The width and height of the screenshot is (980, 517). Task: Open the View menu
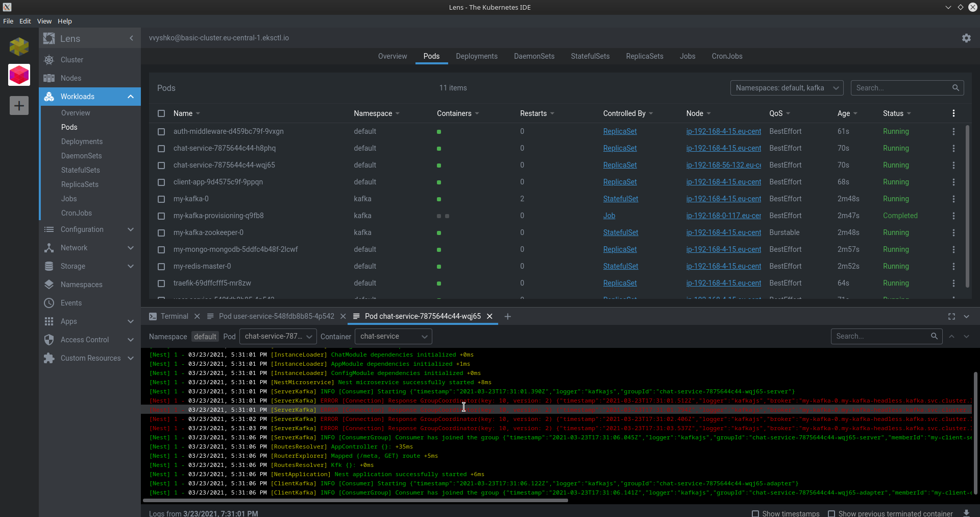click(x=44, y=21)
